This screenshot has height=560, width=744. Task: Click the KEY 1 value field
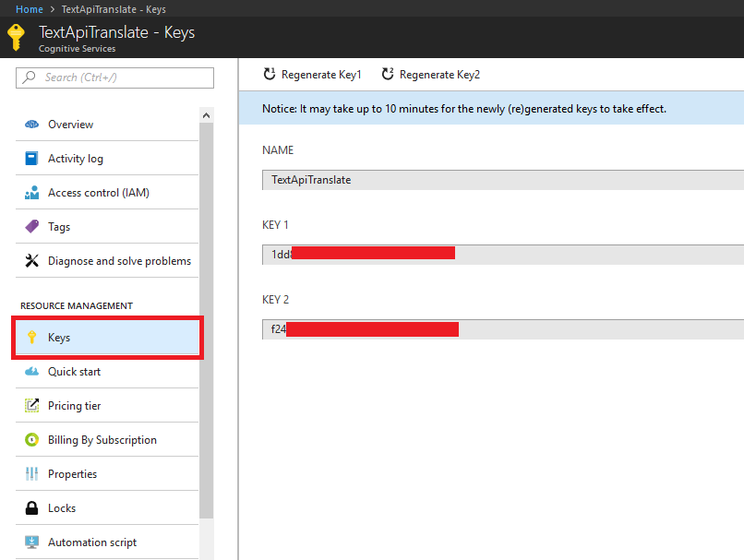(x=503, y=255)
